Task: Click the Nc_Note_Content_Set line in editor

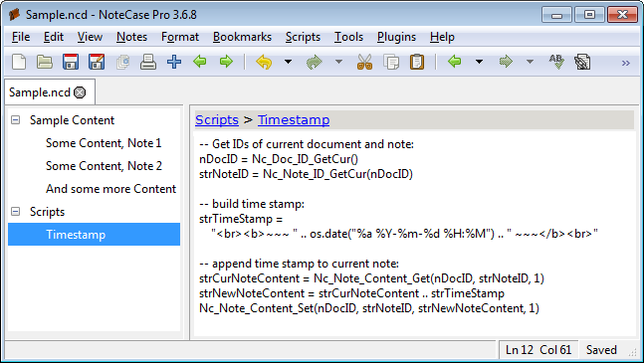Action: pyautogui.click(x=369, y=308)
